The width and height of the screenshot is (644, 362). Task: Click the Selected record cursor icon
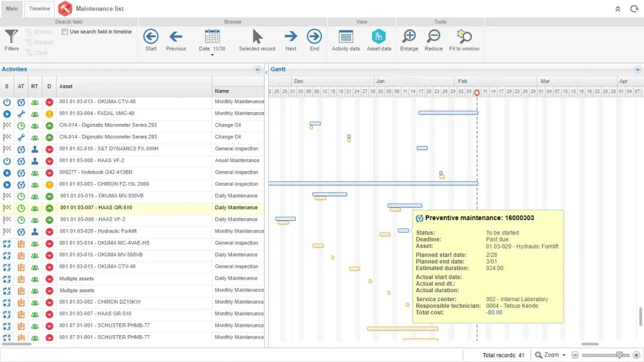[257, 40]
